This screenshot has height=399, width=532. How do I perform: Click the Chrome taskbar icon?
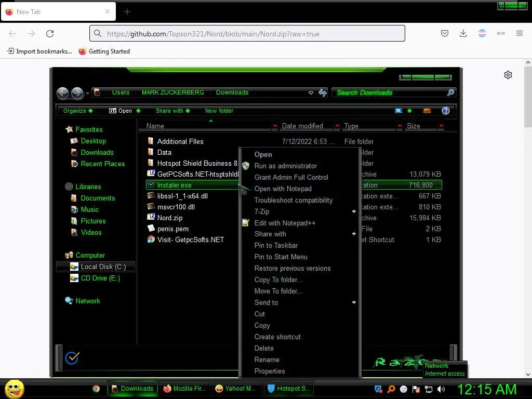click(x=96, y=389)
